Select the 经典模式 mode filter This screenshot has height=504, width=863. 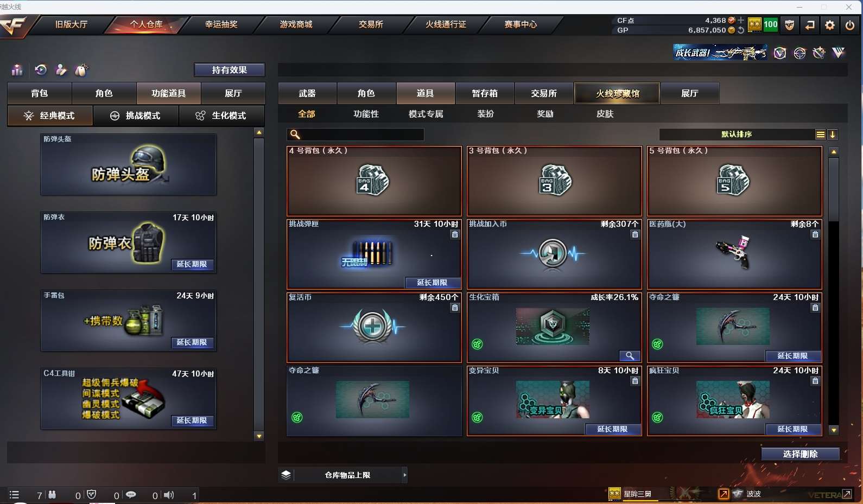[50, 116]
